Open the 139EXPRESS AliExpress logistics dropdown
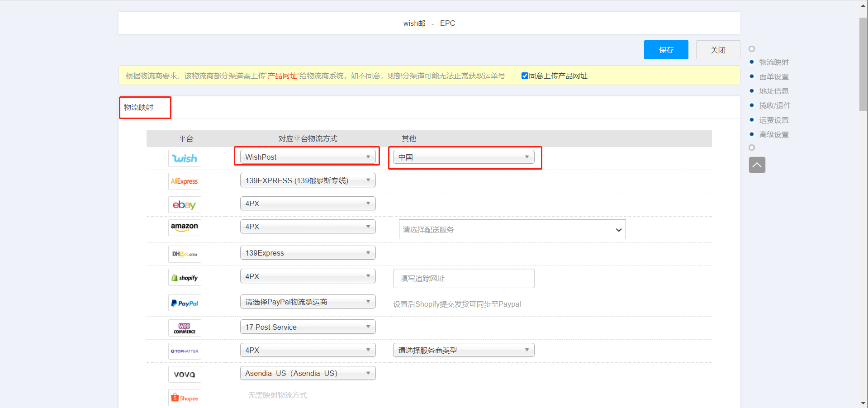The height and width of the screenshot is (408, 868). coord(308,180)
